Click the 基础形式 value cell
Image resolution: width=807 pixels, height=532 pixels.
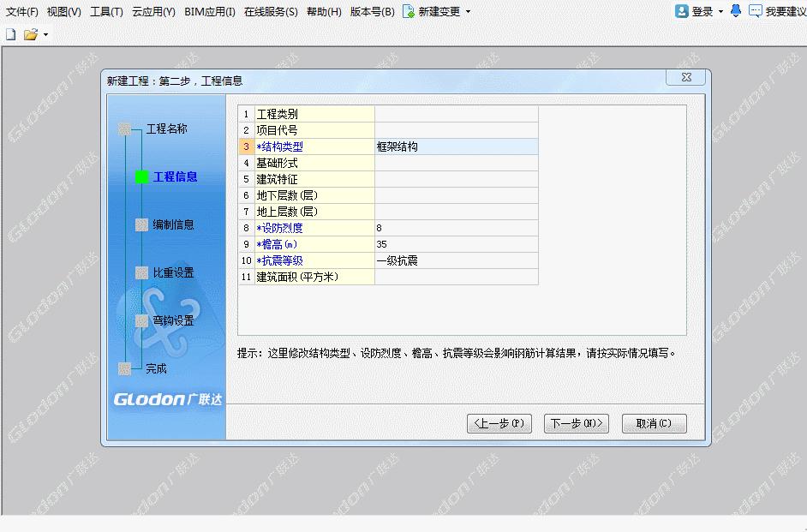click(457, 163)
